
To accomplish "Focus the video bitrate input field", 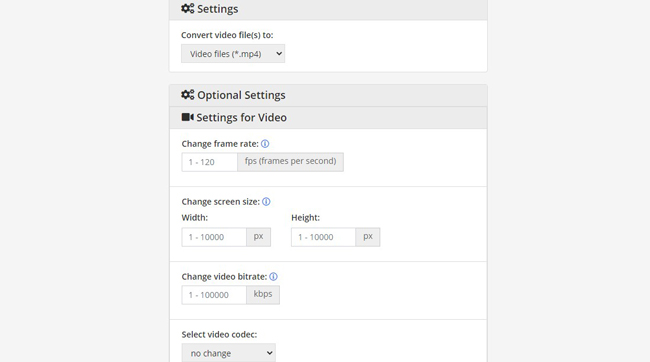I will pos(214,295).
